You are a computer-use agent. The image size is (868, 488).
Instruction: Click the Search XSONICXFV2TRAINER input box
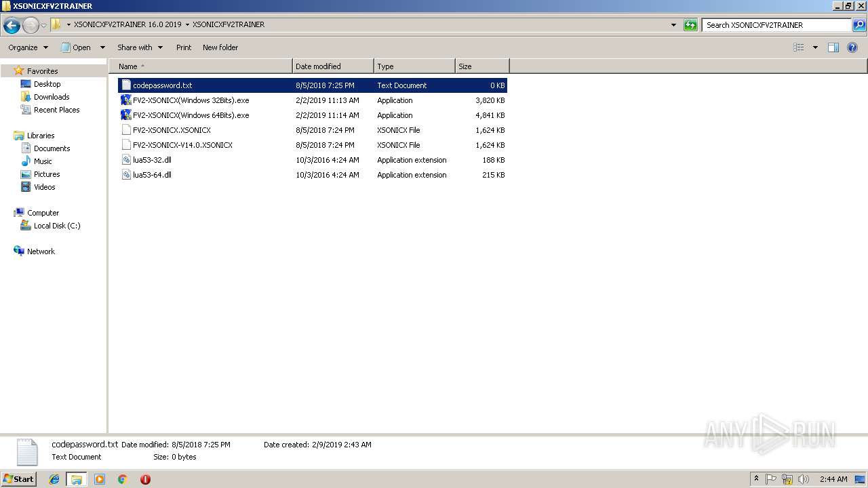coord(776,25)
